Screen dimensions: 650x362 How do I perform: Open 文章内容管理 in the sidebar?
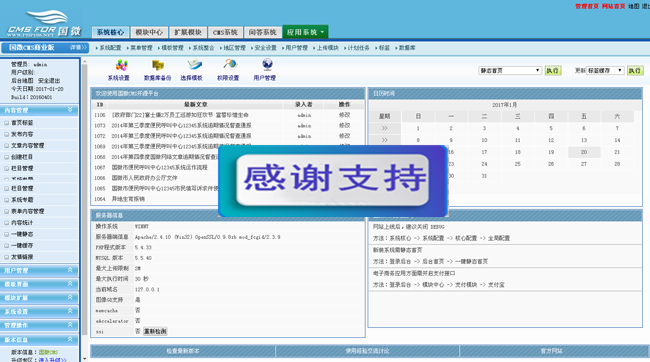pos(27,146)
